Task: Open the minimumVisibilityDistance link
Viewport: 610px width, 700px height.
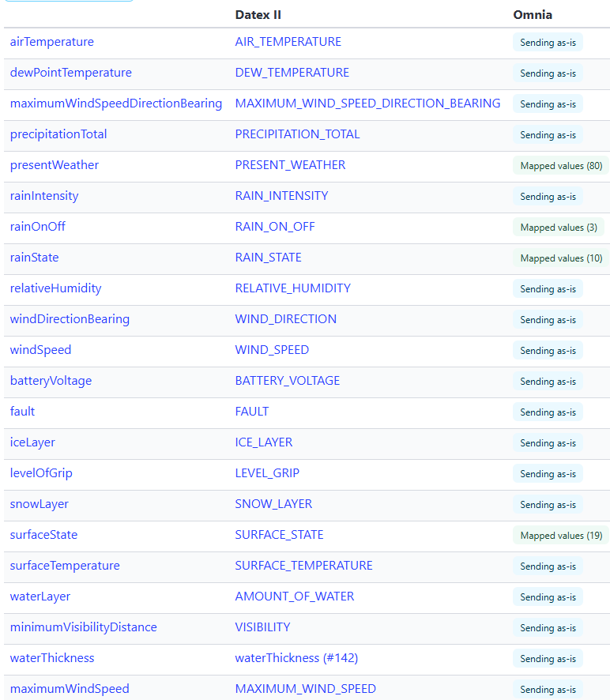Action: [x=84, y=627]
